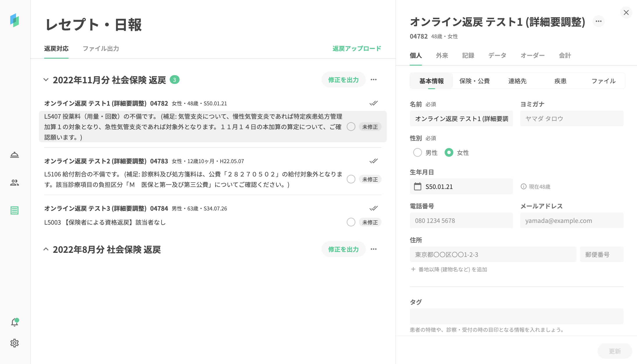This screenshot has width=637, height=364.
Task: Open the reception bell icon in sidebar
Action: [x=15, y=155]
